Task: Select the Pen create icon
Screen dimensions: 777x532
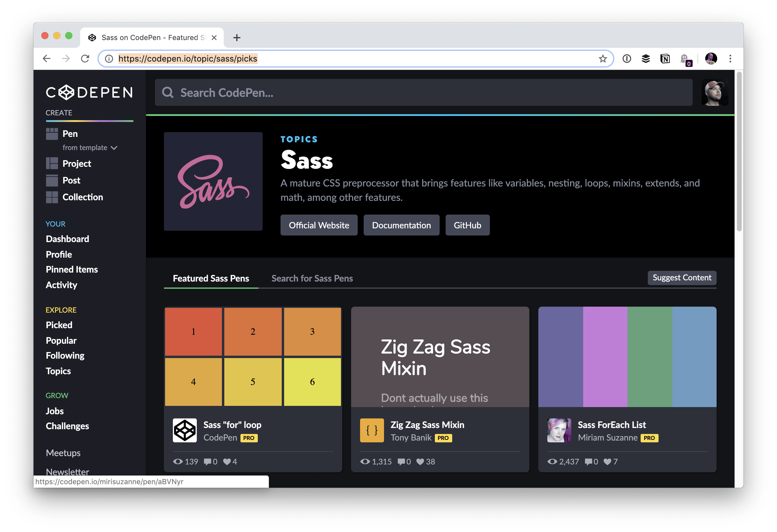Action: [52, 133]
